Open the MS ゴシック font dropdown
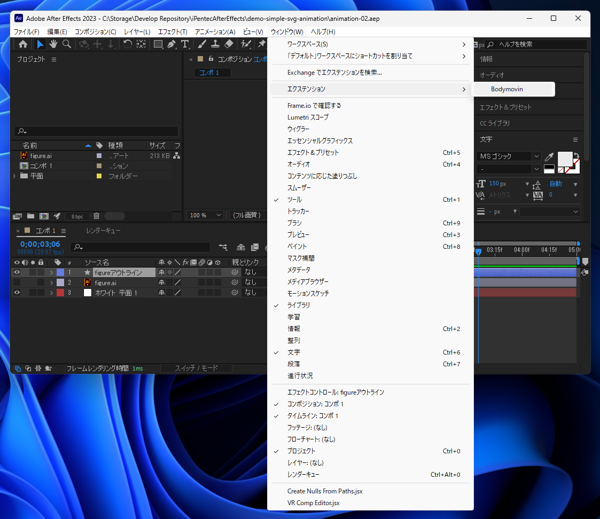Screen dimensions: 600x519 click(x=509, y=156)
